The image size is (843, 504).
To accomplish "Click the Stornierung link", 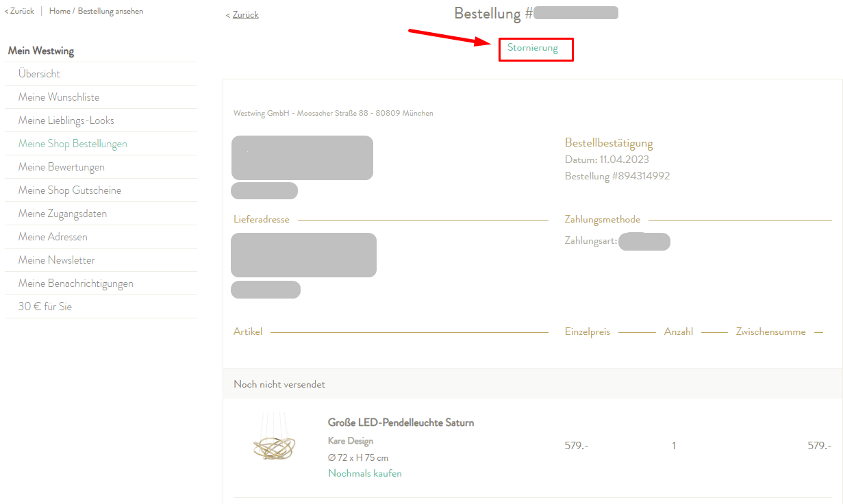I will coord(533,48).
